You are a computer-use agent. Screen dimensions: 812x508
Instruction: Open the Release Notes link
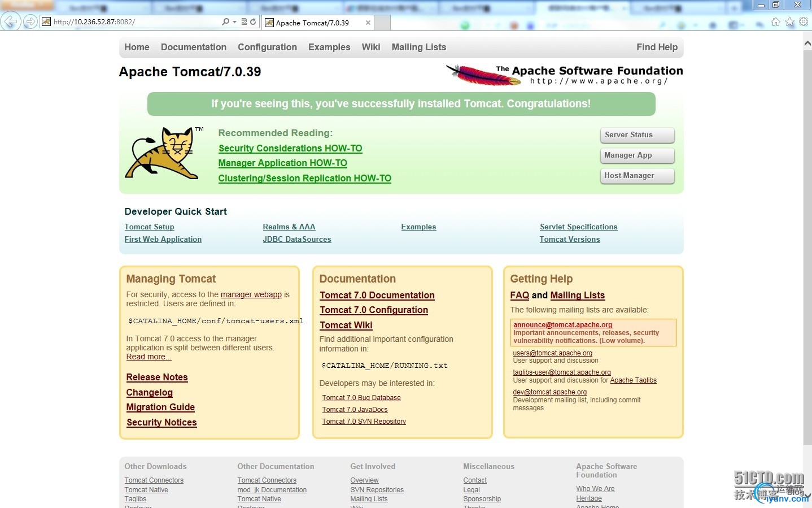tap(157, 377)
